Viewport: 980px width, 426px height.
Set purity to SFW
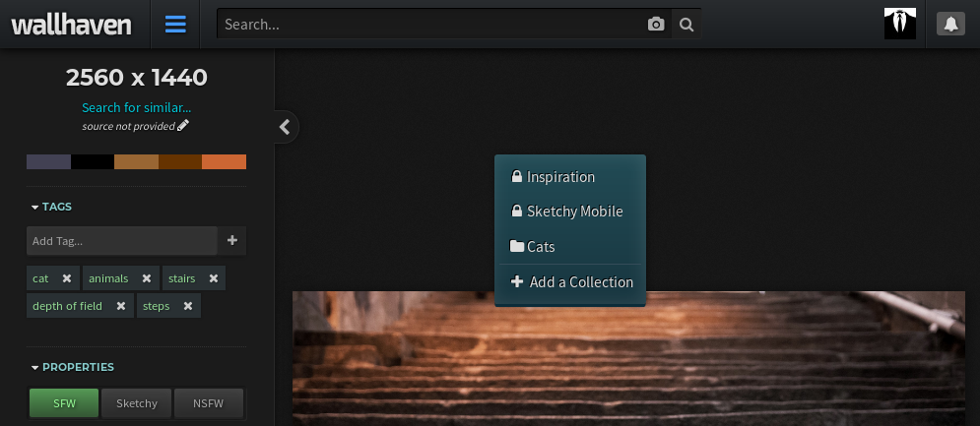(64, 403)
